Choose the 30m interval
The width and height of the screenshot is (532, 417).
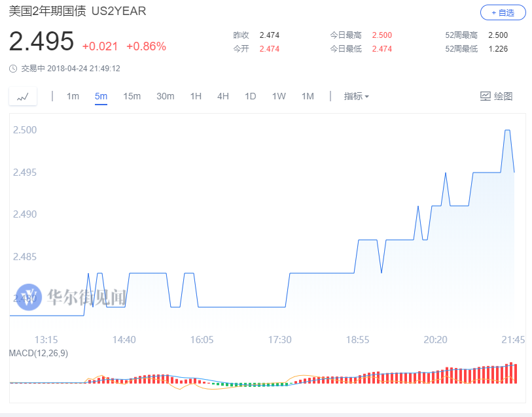pyautogui.click(x=166, y=96)
